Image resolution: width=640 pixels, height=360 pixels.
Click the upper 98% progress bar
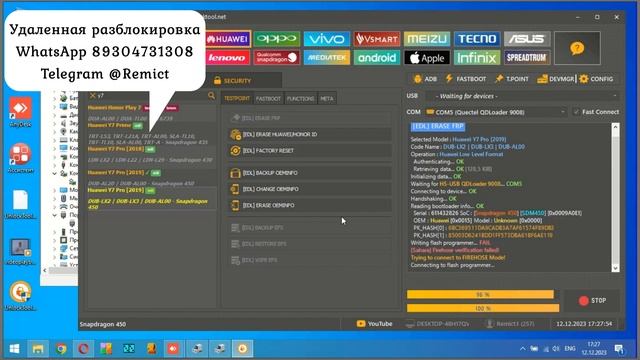[480, 294]
